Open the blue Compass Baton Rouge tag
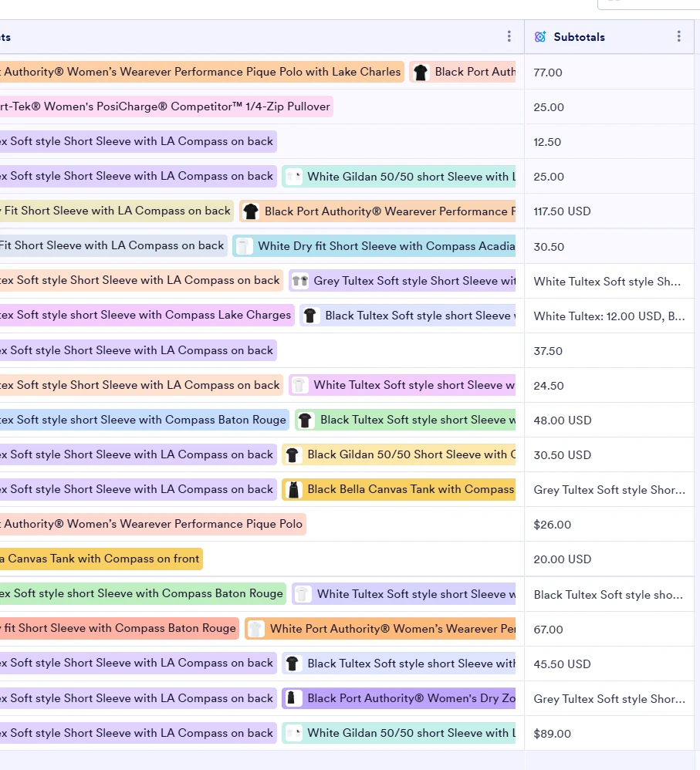 (x=145, y=420)
